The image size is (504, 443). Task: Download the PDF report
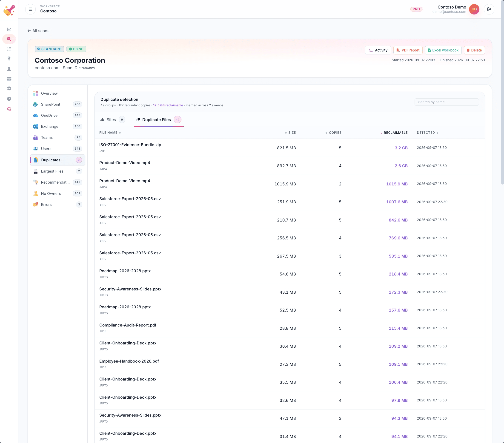pos(408,50)
